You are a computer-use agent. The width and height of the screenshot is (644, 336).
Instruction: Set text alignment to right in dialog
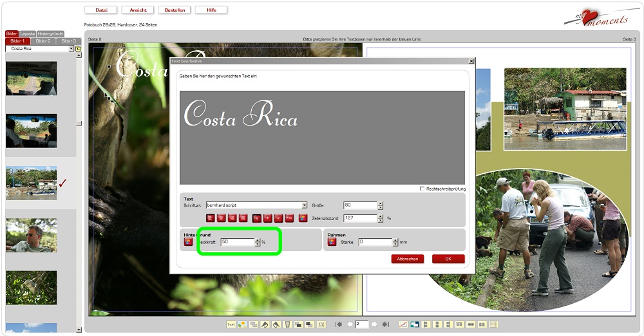[x=232, y=218]
